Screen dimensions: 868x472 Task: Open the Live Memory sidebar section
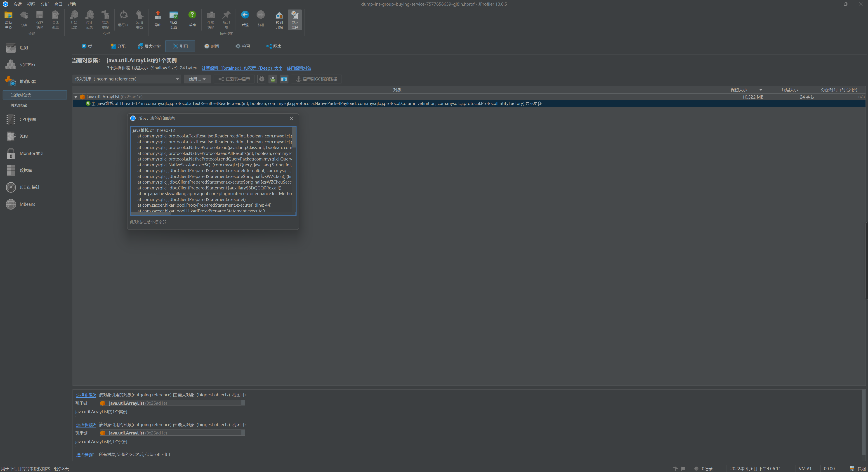(35, 64)
